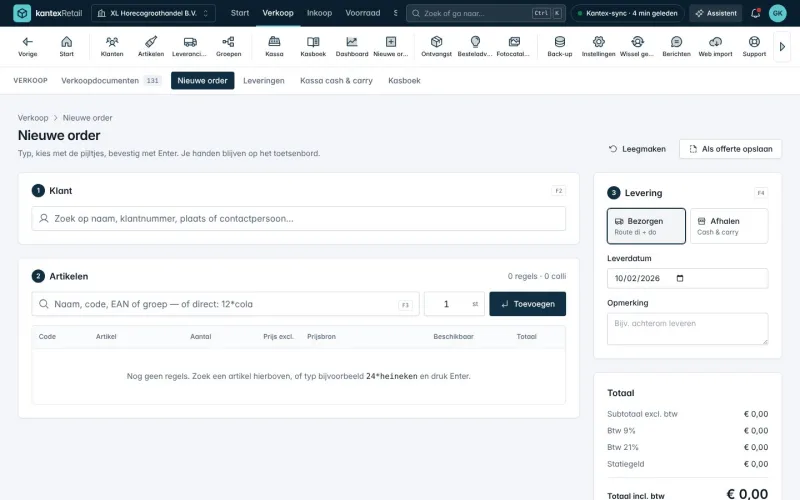This screenshot has height=500, width=800.
Task: Click the F2 shortcut badge in Klant
Action: [x=559, y=191]
